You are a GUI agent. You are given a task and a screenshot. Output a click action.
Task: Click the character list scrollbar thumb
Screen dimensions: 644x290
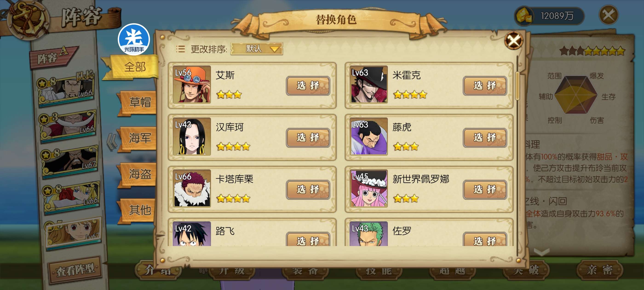point(517,86)
